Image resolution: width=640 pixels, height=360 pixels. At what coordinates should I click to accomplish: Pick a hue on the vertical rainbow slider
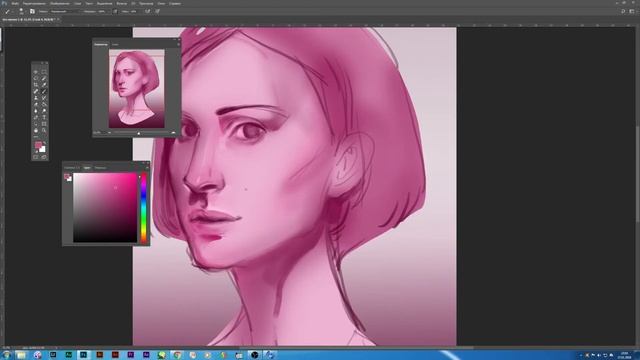(143, 208)
